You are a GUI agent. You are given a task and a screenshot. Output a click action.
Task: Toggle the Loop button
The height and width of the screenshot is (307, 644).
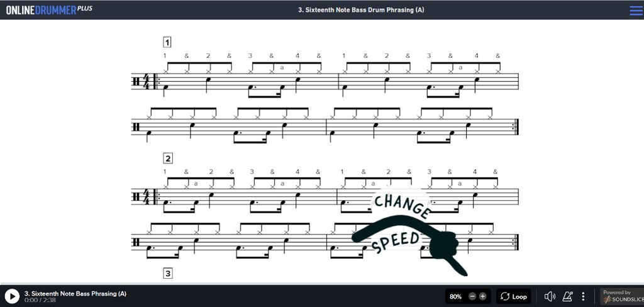[x=514, y=296]
